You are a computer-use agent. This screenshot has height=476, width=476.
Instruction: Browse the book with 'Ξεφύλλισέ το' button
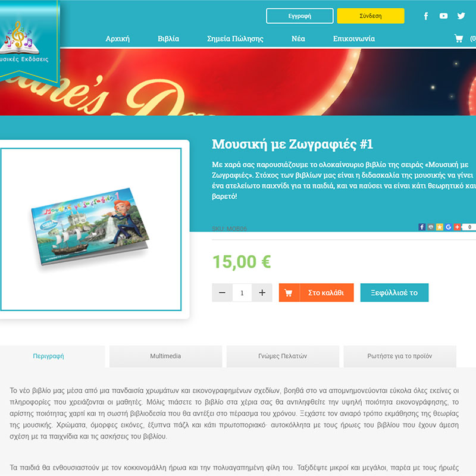point(394,293)
